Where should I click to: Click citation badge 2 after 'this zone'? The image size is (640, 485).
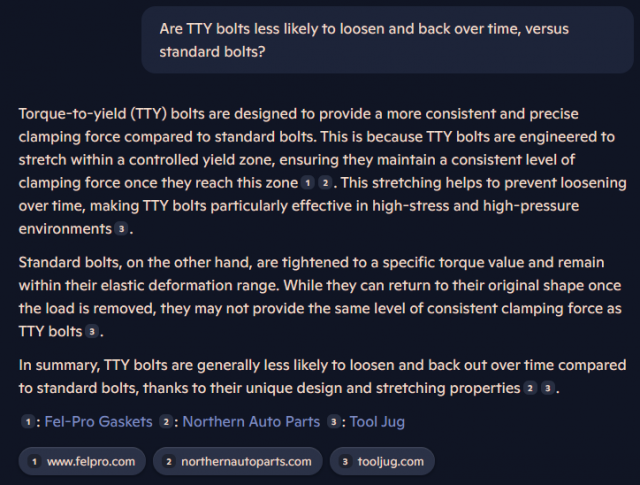[x=325, y=183]
